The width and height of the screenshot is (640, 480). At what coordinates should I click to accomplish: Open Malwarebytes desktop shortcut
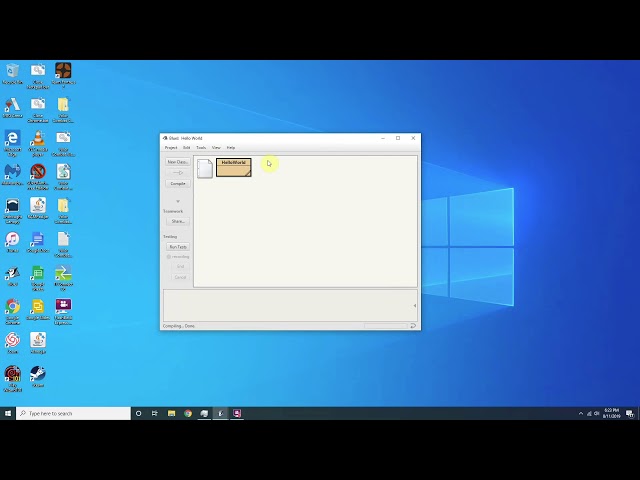tap(12, 174)
